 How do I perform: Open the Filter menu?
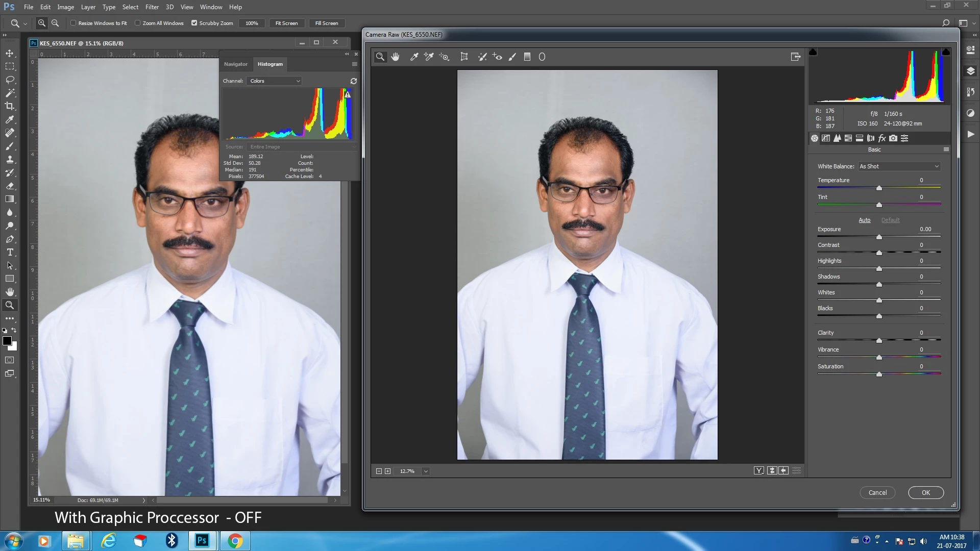152,7
